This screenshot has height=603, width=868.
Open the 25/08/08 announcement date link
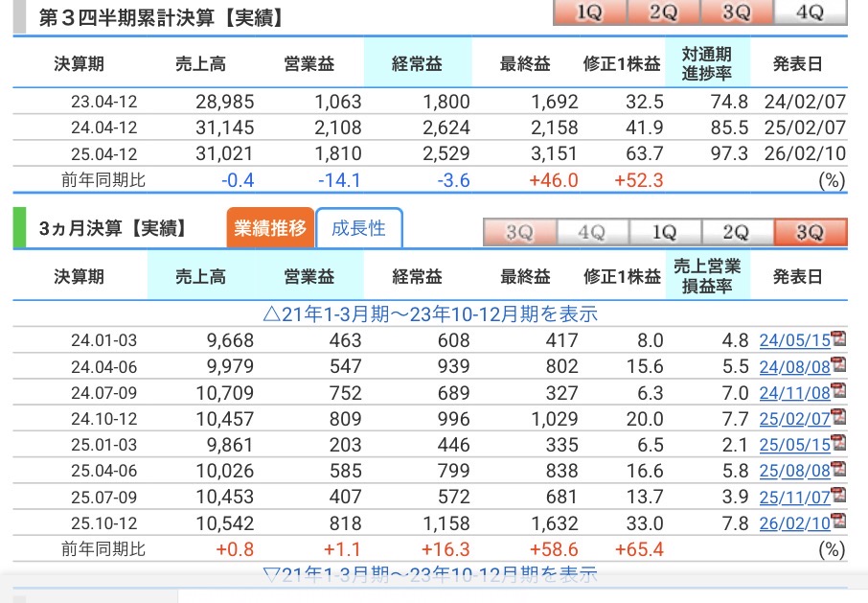click(793, 471)
